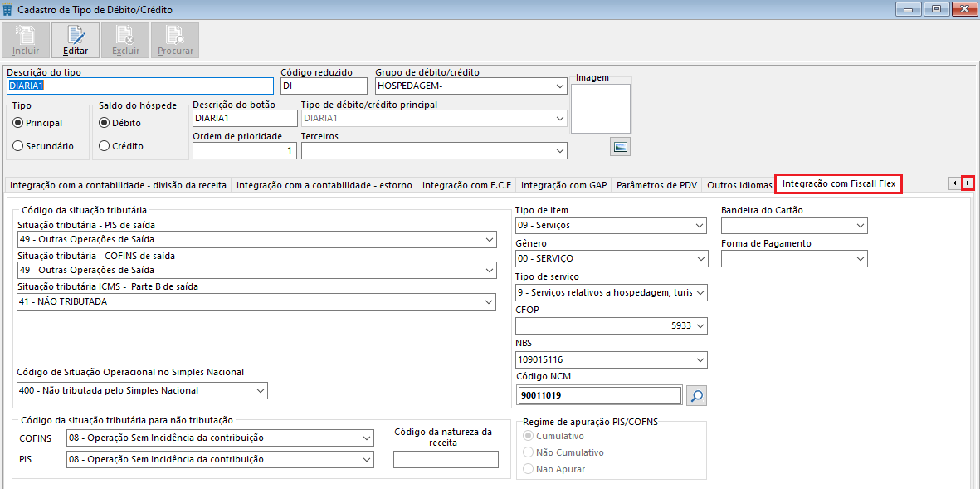Screen dimensions: 980x489
Task: Switch to Outros idiomas tab
Action: click(738, 185)
